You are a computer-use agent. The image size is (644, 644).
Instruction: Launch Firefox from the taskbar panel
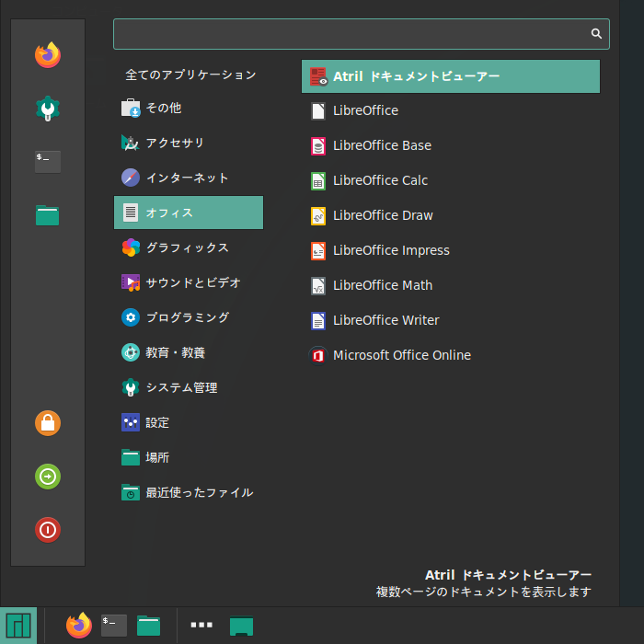(x=79, y=625)
